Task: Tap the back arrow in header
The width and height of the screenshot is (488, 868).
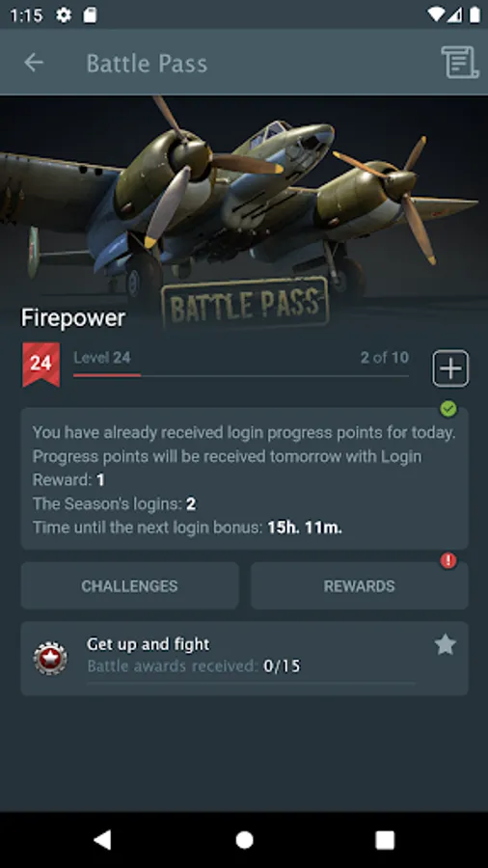Action: pyautogui.click(x=34, y=63)
